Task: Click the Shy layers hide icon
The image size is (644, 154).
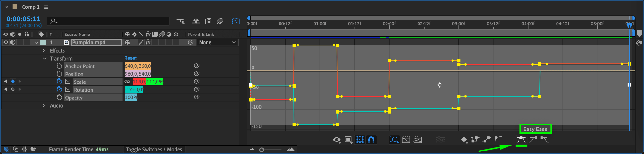Action: 196,21
